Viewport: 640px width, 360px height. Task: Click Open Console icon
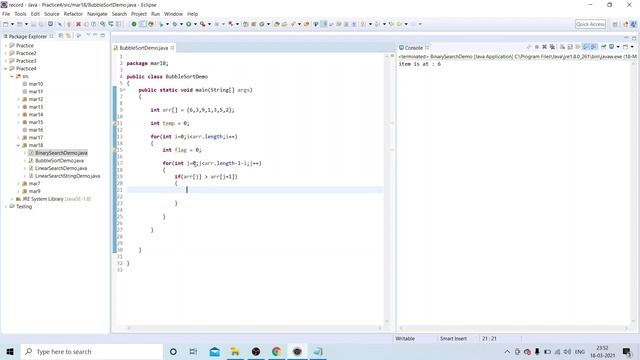625,47
